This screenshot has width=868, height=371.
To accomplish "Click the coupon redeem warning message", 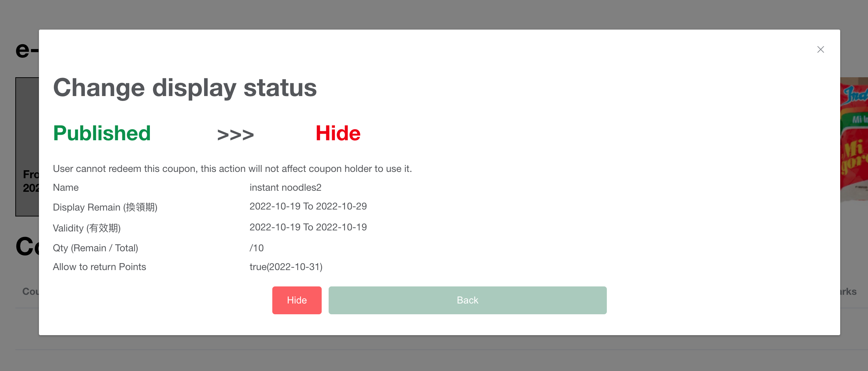I will pyautogui.click(x=232, y=169).
